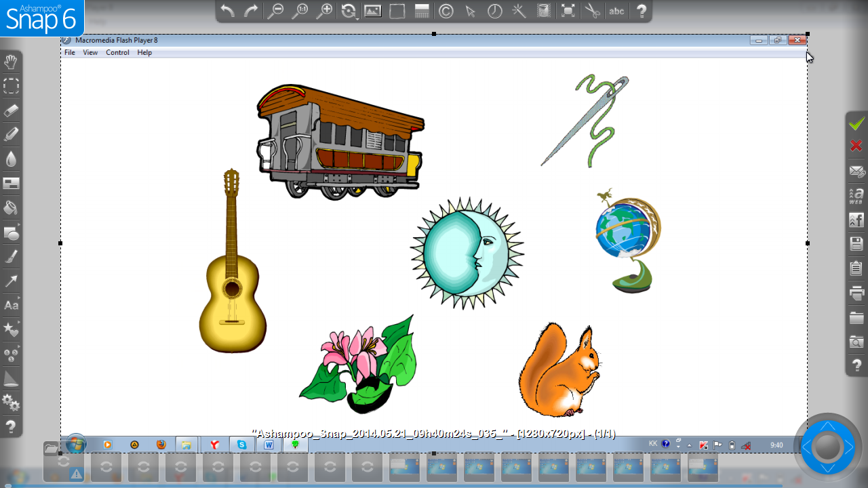
Task: Pick the Blur droplet tool
Action: click(x=11, y=159)
